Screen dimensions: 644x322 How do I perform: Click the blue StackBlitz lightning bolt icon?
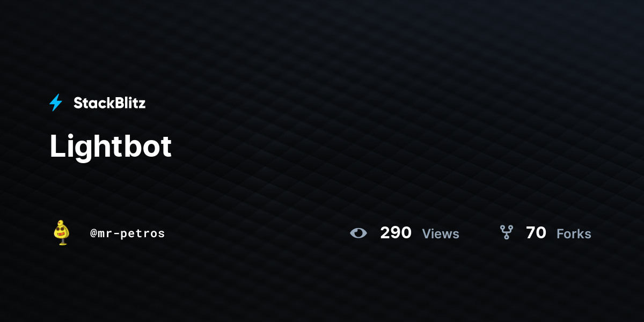[56, 103]
